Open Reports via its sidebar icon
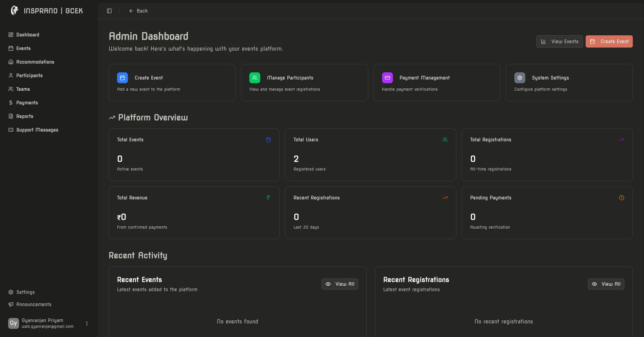Viewport: 644px width, 337px height. point(11,116)
